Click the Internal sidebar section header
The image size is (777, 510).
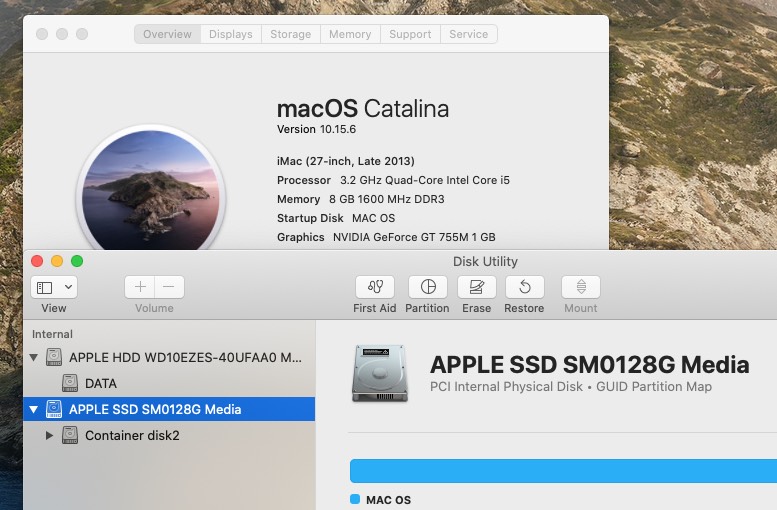[53, 334]
